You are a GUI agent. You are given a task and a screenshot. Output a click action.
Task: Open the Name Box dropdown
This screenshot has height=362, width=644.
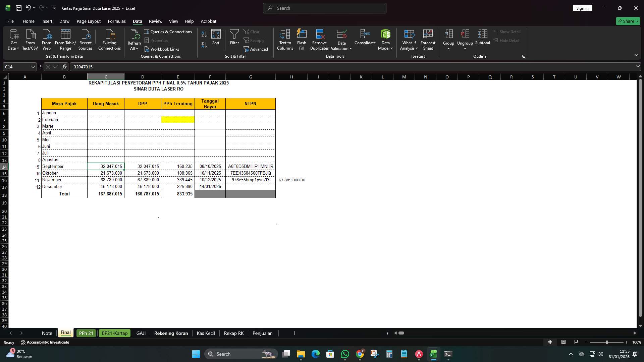tap(33, 67)
